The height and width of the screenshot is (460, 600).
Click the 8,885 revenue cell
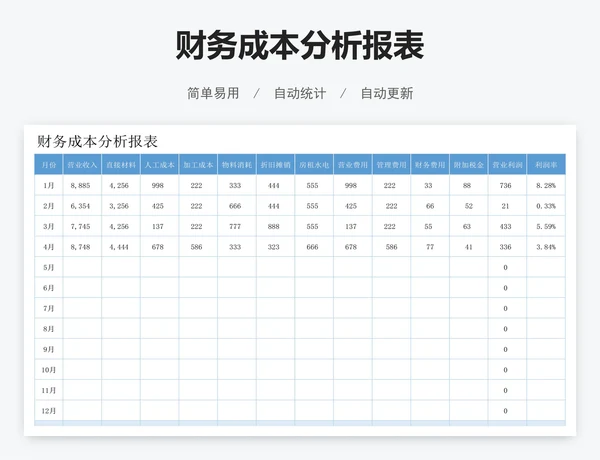[x=80, y=186]
